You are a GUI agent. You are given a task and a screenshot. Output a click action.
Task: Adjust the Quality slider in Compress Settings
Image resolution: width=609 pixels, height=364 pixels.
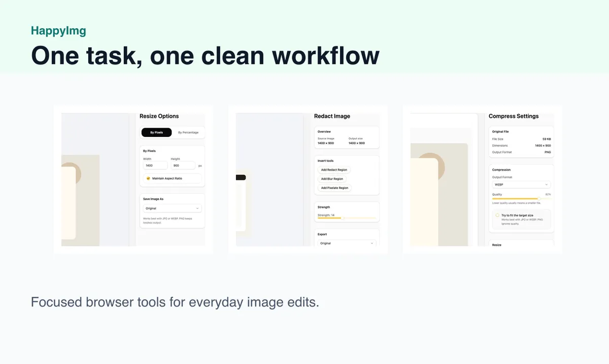click(x=521, y=199)
